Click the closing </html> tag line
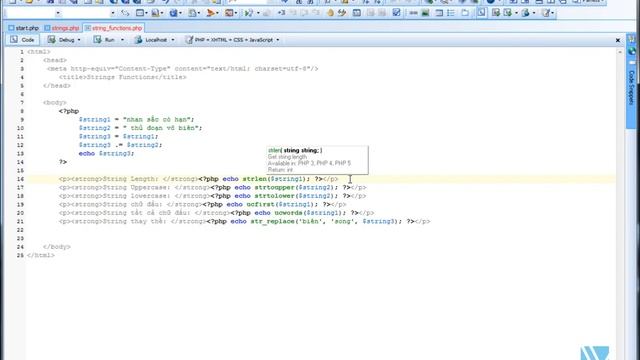This screenshot has height=360, width=640. coord(40,256)
